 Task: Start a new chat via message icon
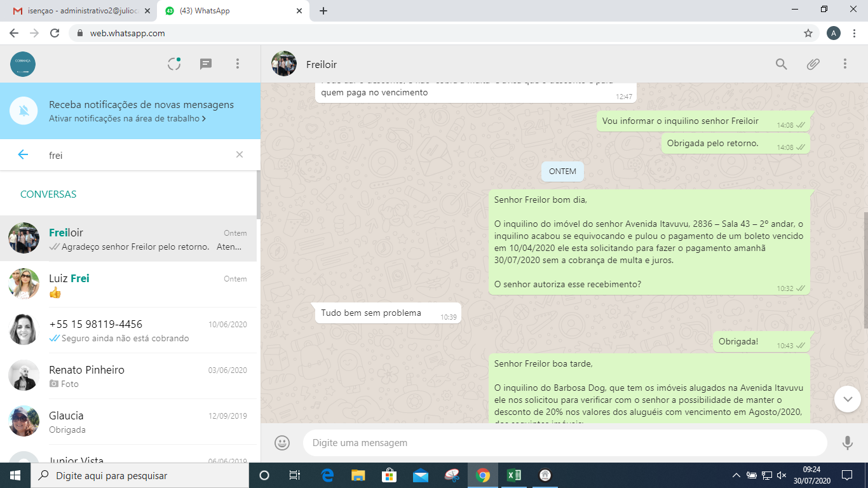pos(206,64)
